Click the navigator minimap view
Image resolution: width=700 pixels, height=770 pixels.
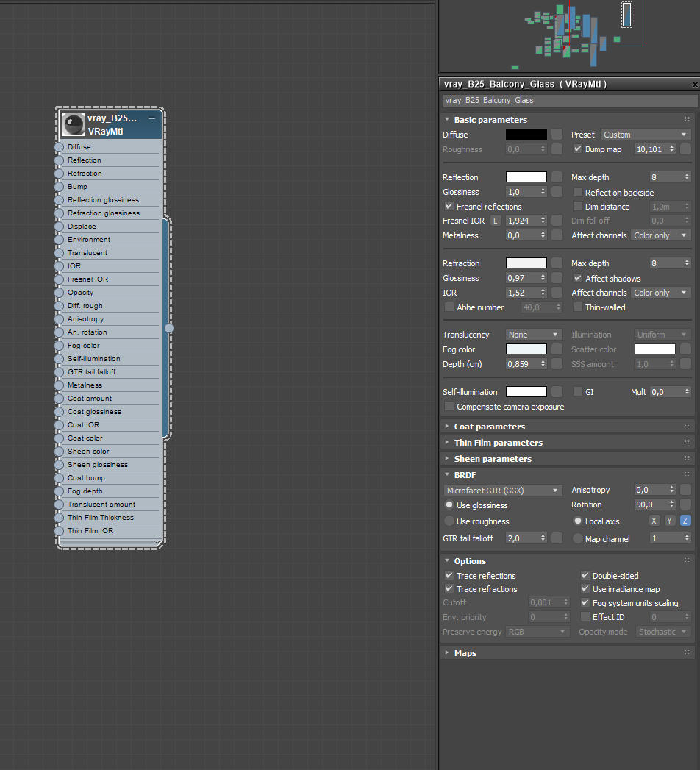tap(569, 36)
